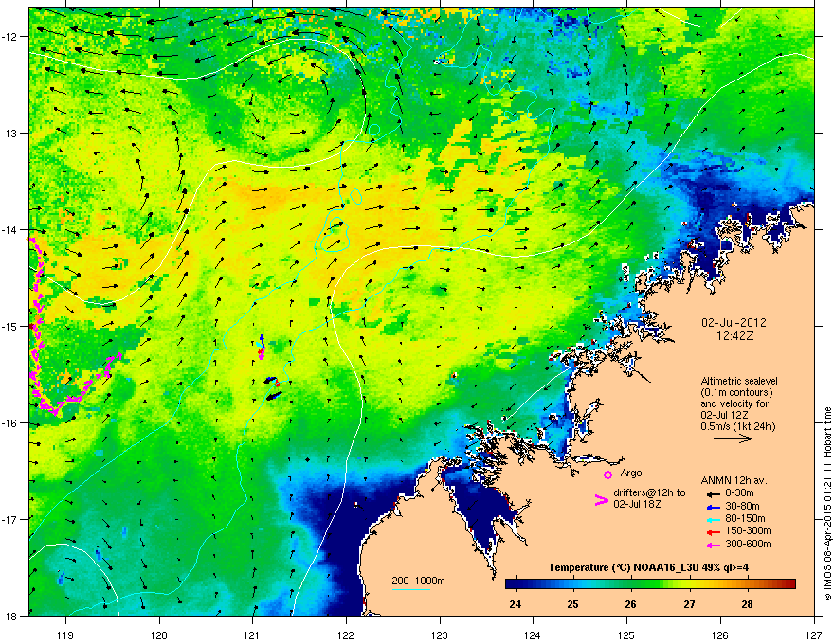Screen dimensions: 834x644
Task: Click the '127' longitude axis label
Action: (x=814, y=635)
